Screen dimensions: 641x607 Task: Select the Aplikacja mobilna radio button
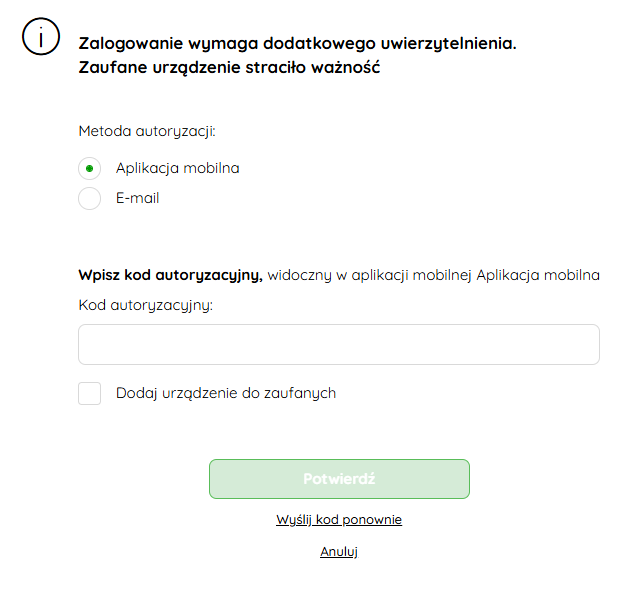tap(90, 168)
